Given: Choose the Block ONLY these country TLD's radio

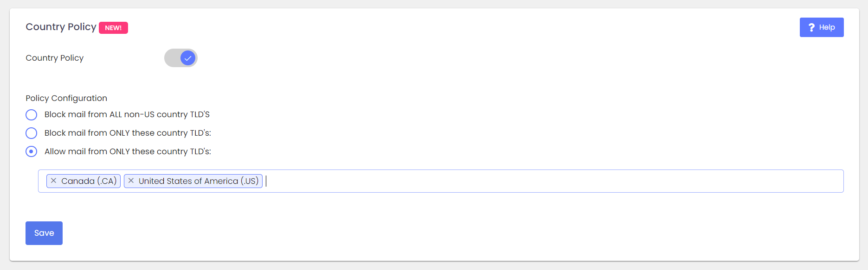Looking at the screenshot, I should coord(31,133).
